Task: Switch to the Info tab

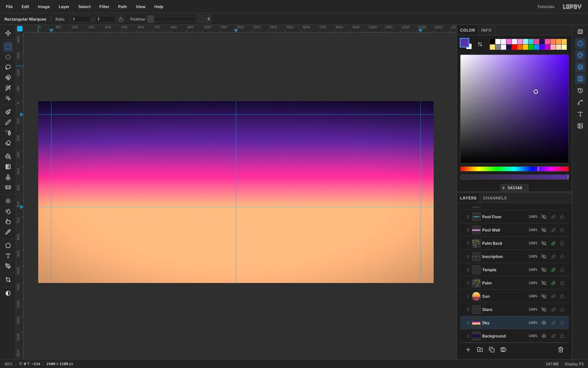Action: (x=486, y=30)
